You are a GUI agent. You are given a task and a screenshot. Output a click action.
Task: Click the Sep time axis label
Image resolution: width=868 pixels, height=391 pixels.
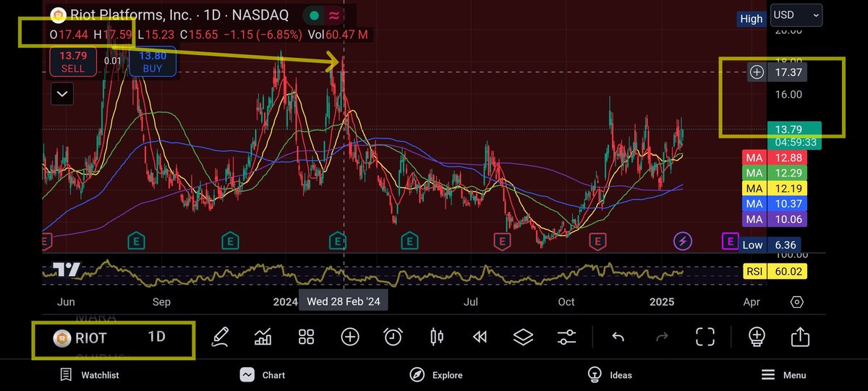coord(161,301)
